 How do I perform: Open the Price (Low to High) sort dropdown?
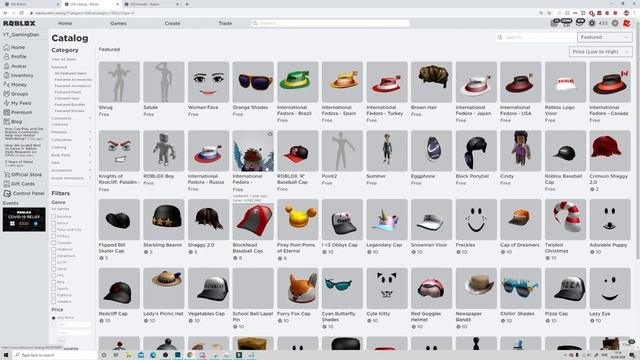pos(600,52)
